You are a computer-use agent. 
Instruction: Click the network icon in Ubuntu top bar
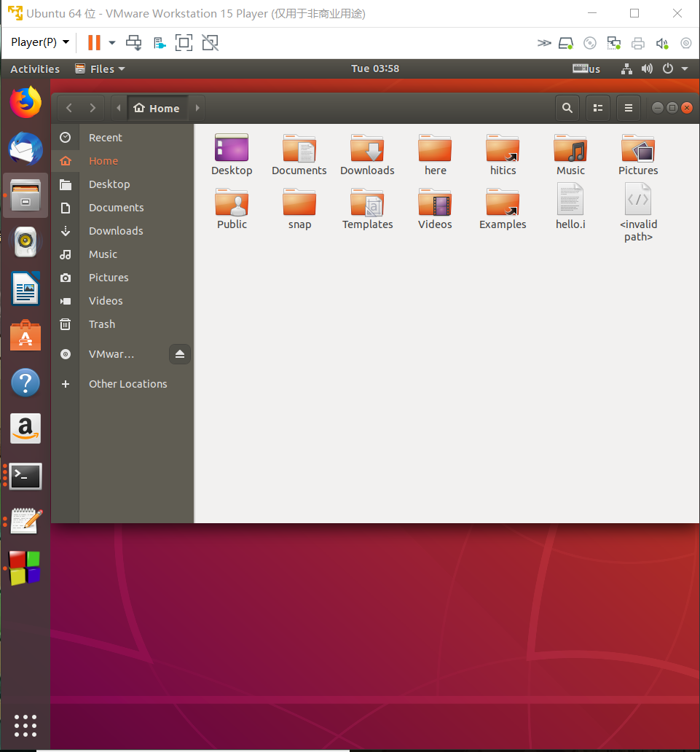626,68
